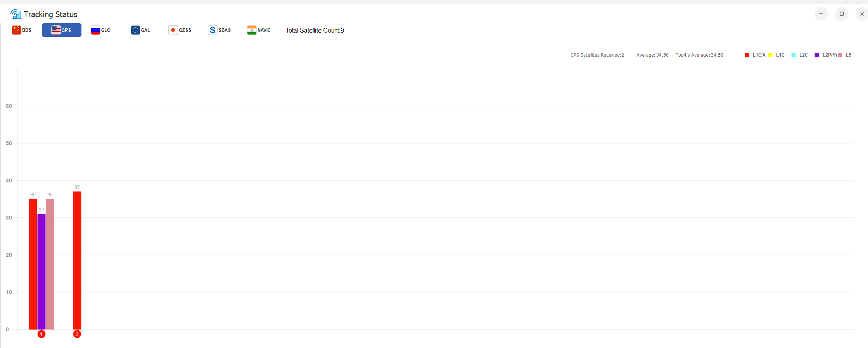
Task: Click the L2P(Y) purple legend swatch
Action: click(817, 55)
